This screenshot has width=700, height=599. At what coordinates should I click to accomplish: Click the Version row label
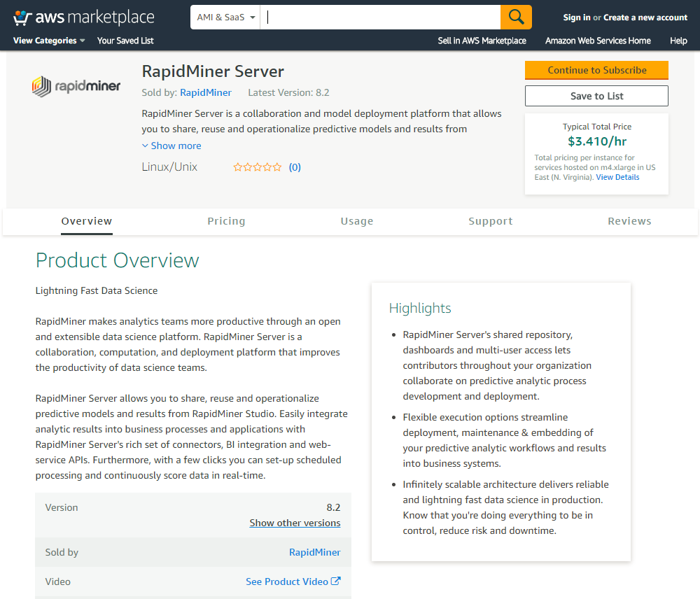[x=62, y=507]
